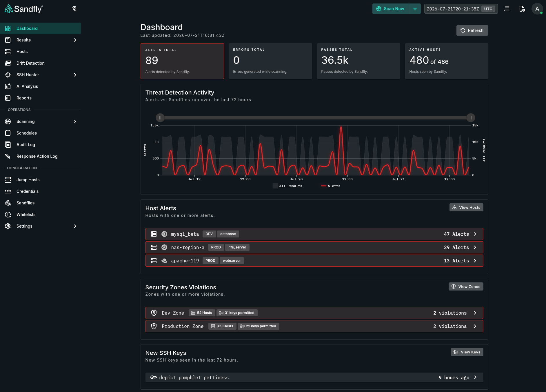Open the Alerts Total card
Viewport: 546px width, 392px height.
(x=182, y=61)
